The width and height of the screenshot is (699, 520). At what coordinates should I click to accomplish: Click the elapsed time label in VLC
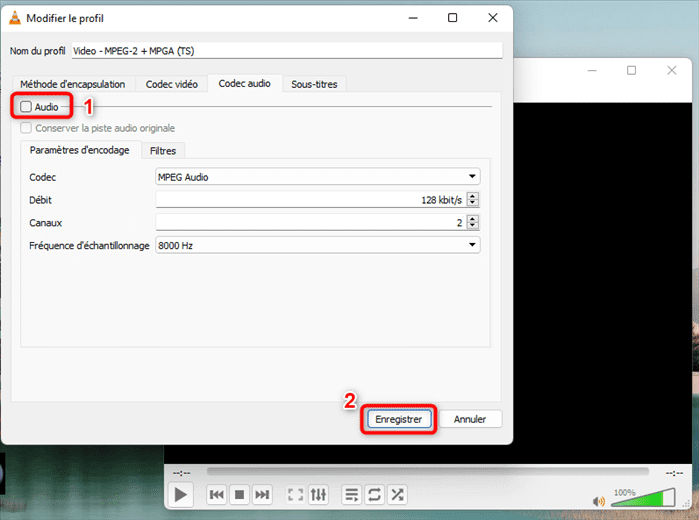point(181,472)
